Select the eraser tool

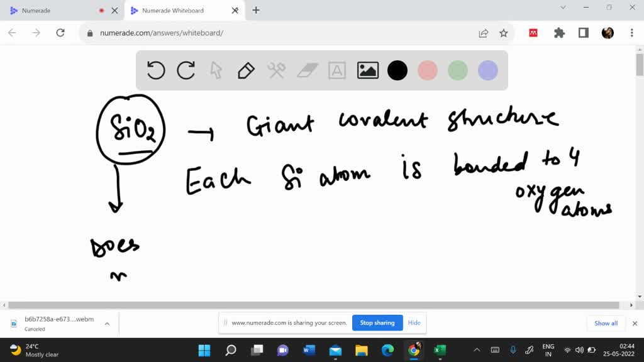(308, 70)
